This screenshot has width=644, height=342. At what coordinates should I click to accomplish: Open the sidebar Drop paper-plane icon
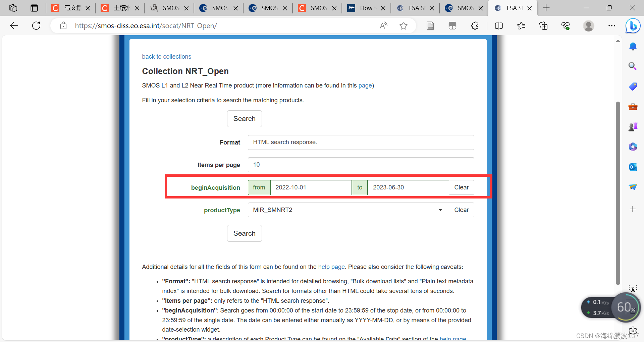pyautogui.click(x=633, y=187)
